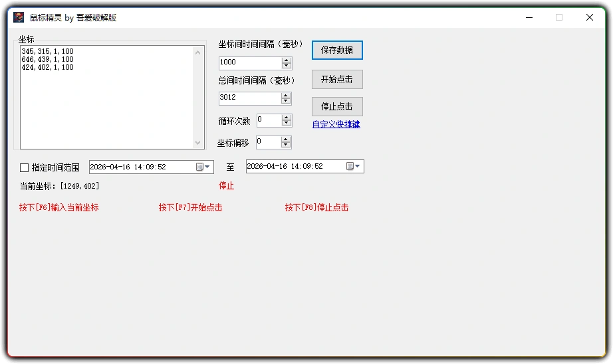Image resolution: width=613 pixels, height=364 pixels.
Task: Start clicking with 开始点击 button
Action: click(337, 79)
